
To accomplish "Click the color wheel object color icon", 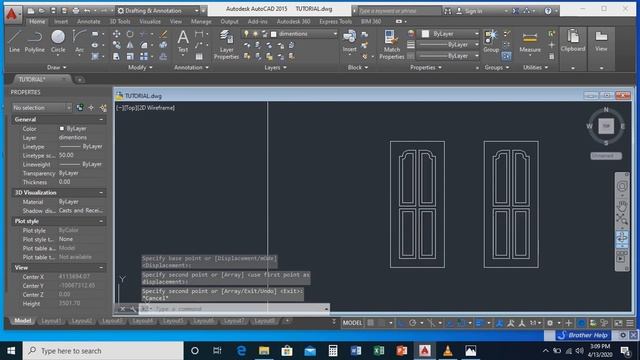I will point(411,34).
